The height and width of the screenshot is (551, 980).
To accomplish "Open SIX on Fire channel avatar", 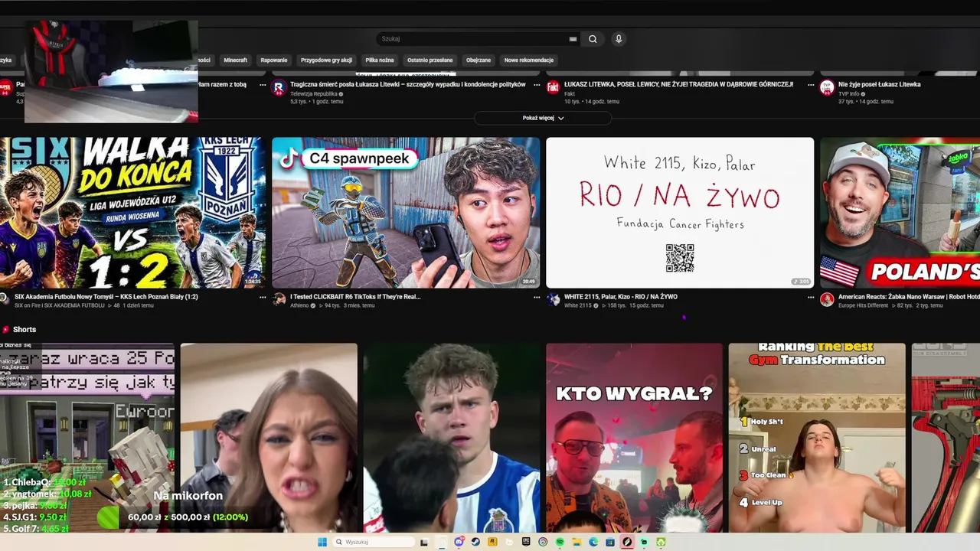I will [x=5, y=299].
